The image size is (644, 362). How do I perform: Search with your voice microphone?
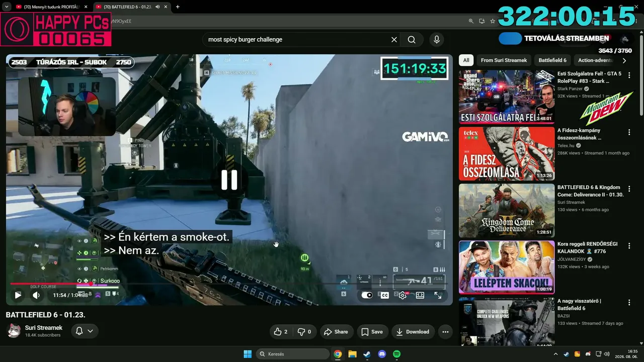click(436, 40)
